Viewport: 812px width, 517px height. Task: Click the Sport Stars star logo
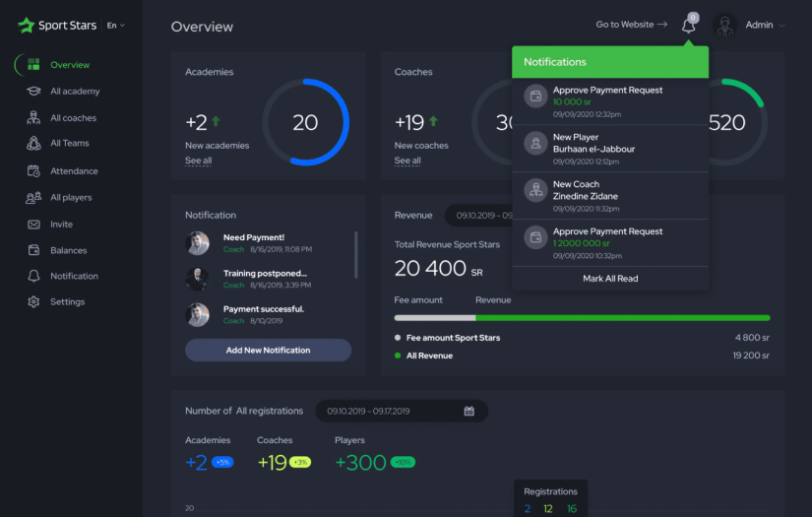[x=26, y=25]
